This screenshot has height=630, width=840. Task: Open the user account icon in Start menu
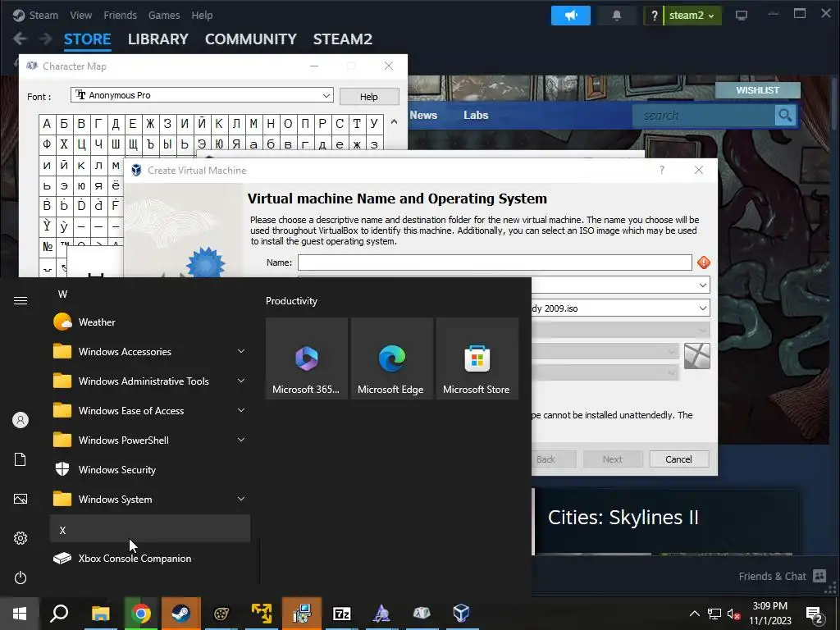(x=21, y=420)
